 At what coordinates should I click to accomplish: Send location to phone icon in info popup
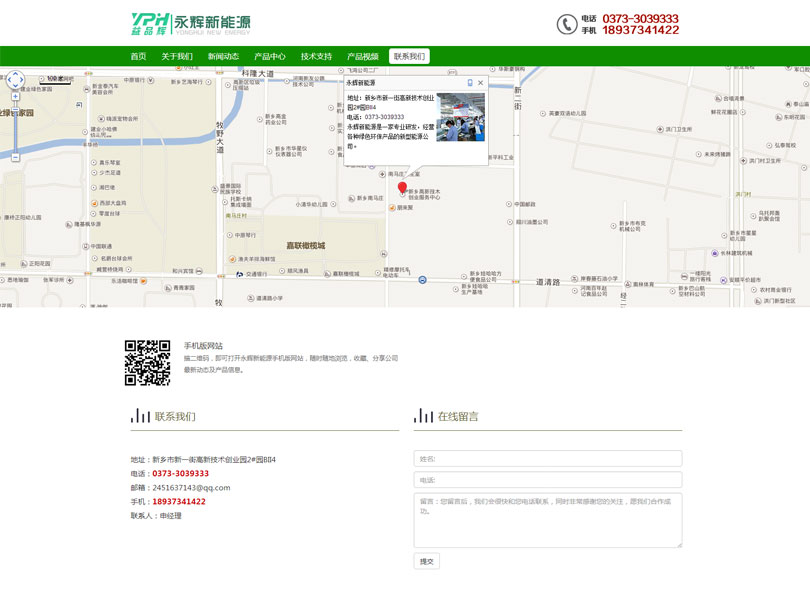click(469, 83)
